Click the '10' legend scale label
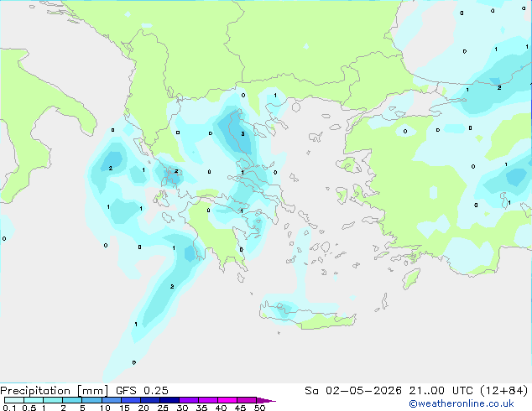532x411 pixels. coord(105,408)
